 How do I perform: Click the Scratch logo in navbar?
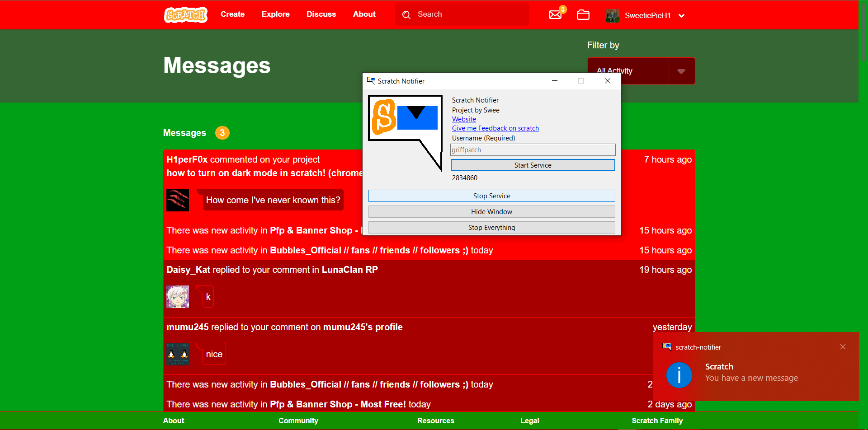[186, 15]
